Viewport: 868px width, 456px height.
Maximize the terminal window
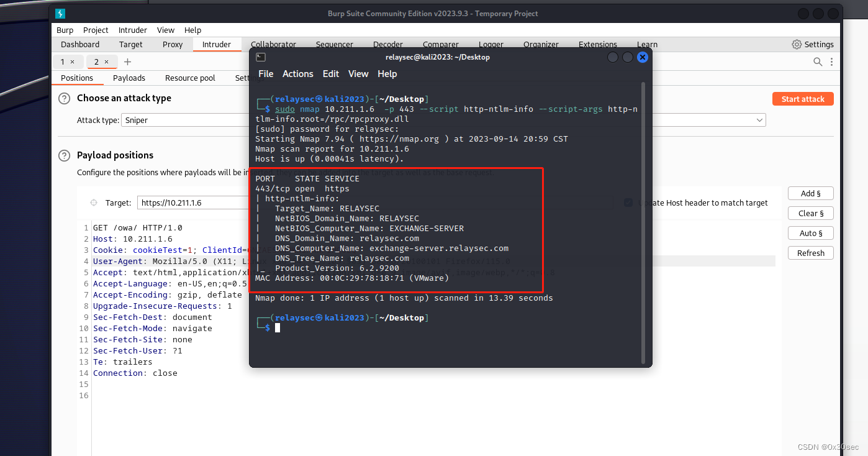tap(628, 57)
